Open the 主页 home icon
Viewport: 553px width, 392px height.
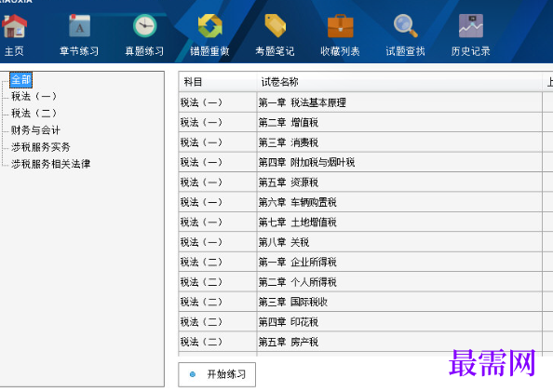[14, 26]
